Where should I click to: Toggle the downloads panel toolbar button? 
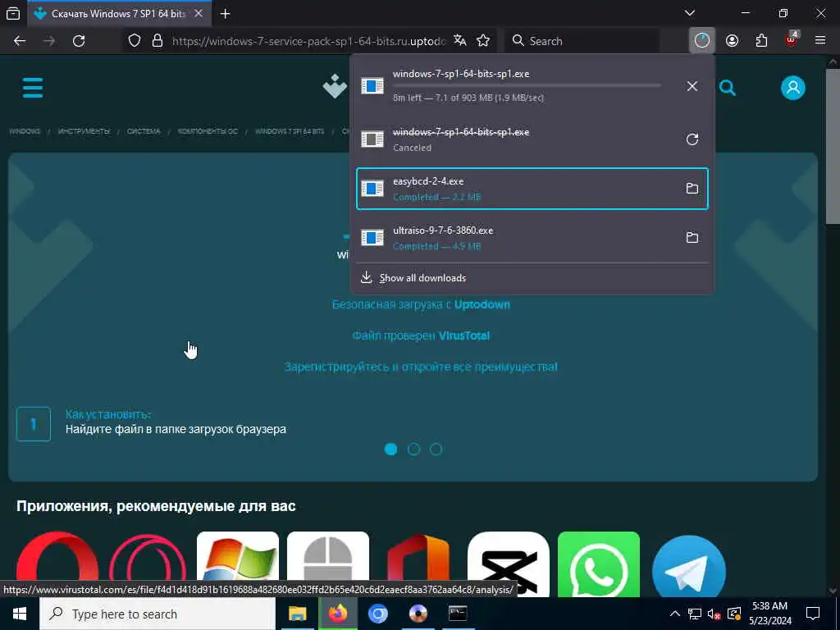pyautogui.click(x=702, y=41)
